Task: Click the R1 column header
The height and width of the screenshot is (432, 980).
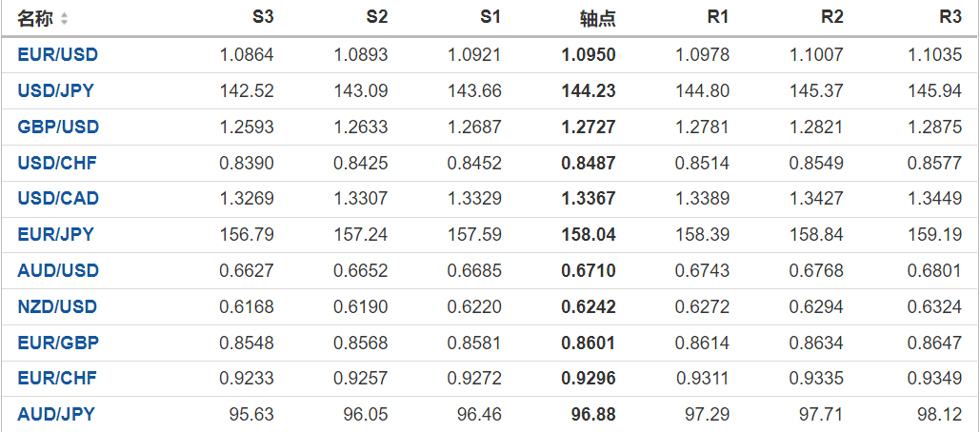Action: 718,18
